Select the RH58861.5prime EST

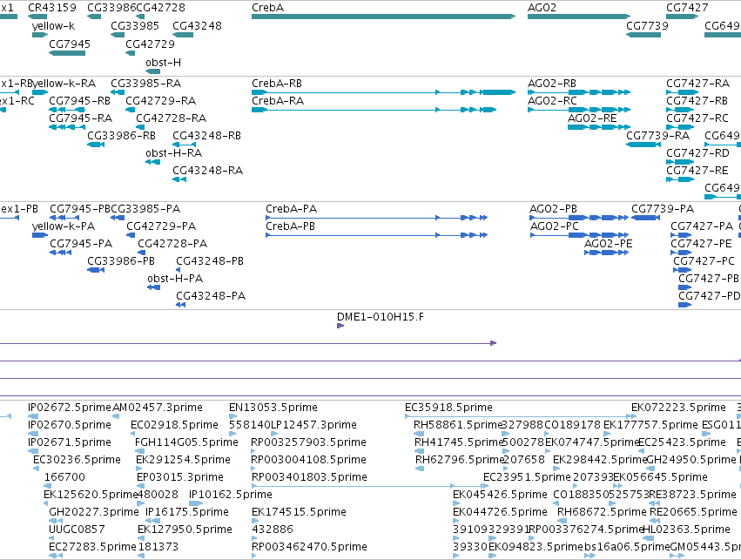pyautogui.click(x=419, y=434)
